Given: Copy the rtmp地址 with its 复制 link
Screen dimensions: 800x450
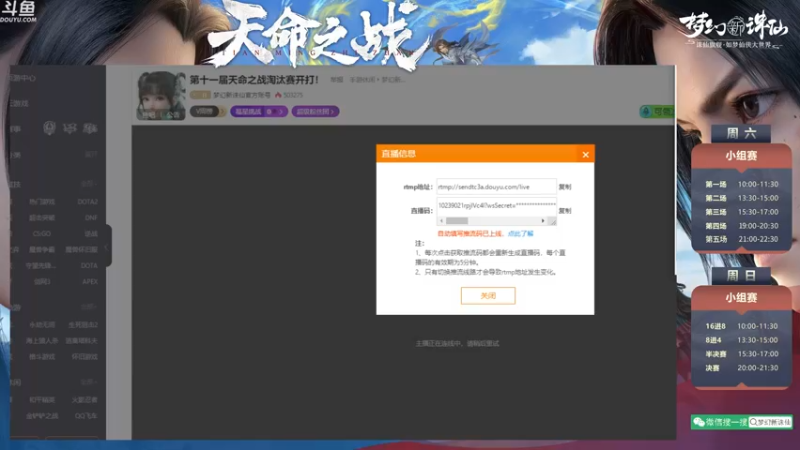Looking at the screenshot, I should coord(564,187).
